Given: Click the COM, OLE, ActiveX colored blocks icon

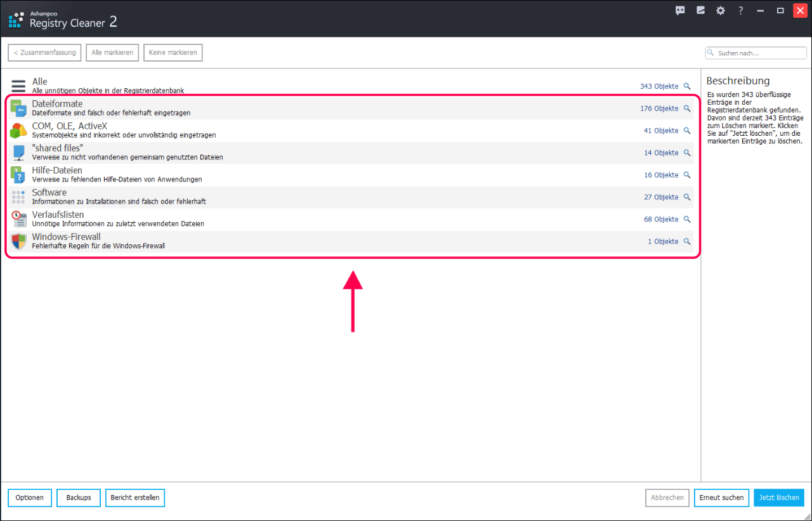Looking at the screenshot, I should point(18,131).
